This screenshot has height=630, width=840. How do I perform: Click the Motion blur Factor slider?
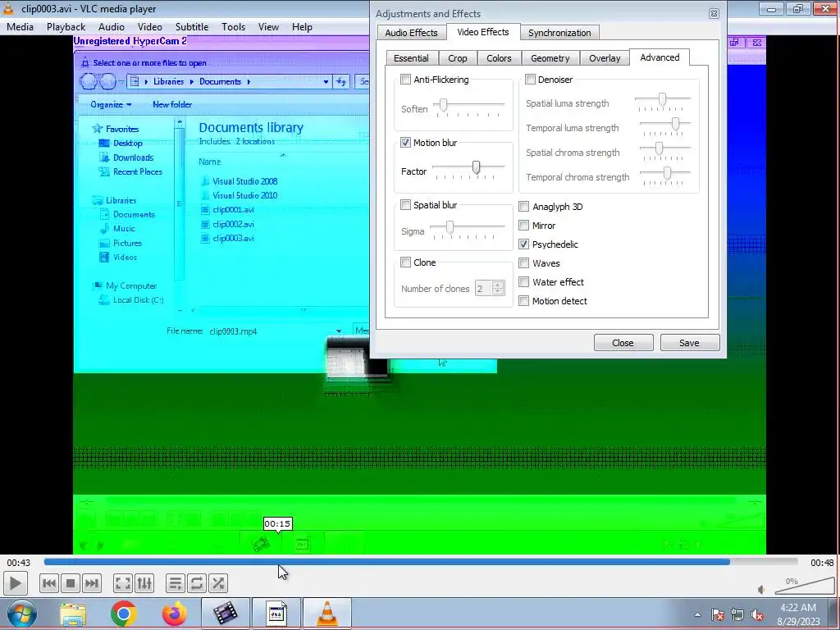[468, 169]
